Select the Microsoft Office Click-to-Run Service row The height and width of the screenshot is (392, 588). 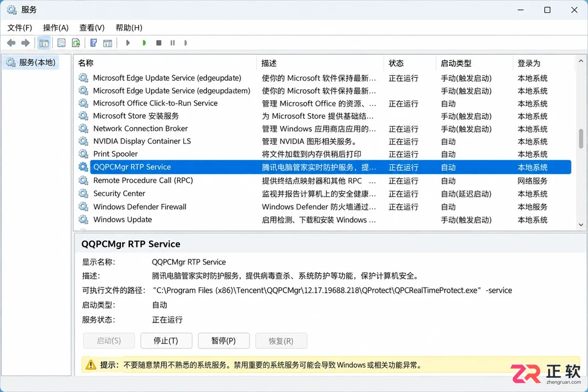pyautogui.click(x=325, y=103)
